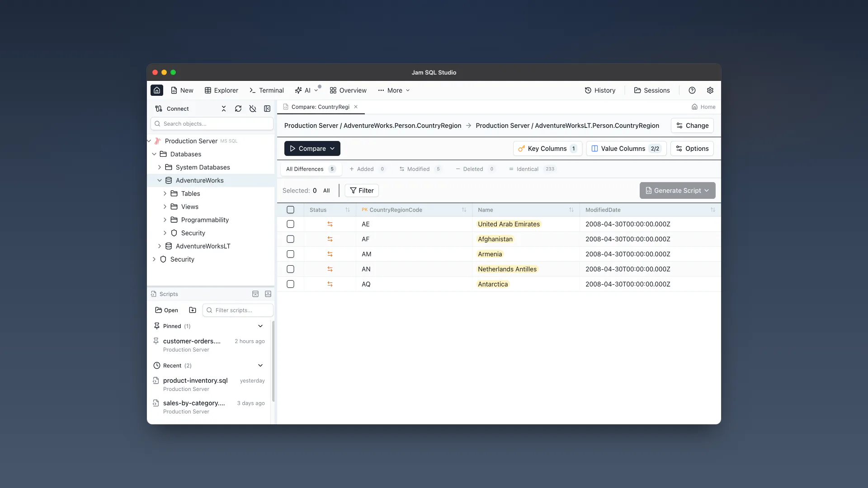Sort by Name column arrows
The height and width of the screenshot is (488, 868).
(571, 210)
